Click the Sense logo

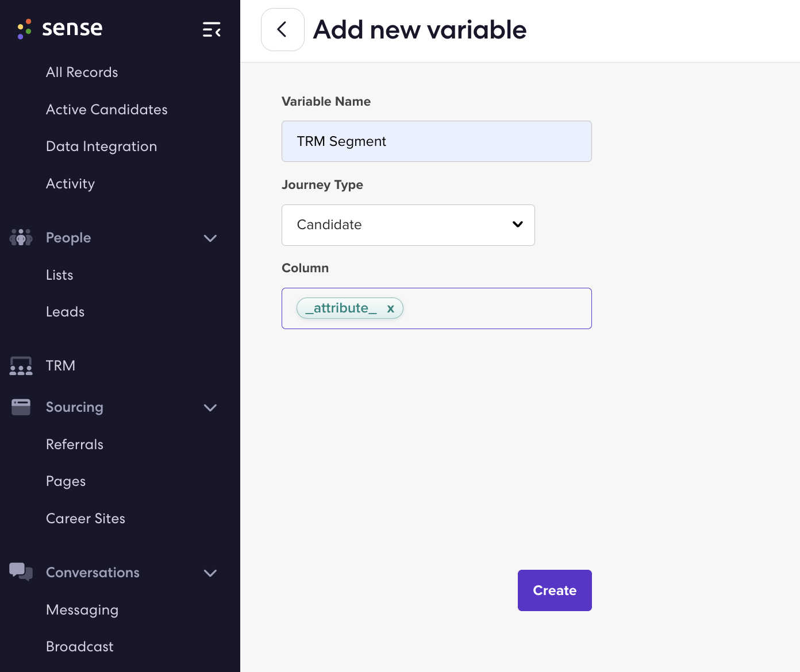tap(60, 28)
